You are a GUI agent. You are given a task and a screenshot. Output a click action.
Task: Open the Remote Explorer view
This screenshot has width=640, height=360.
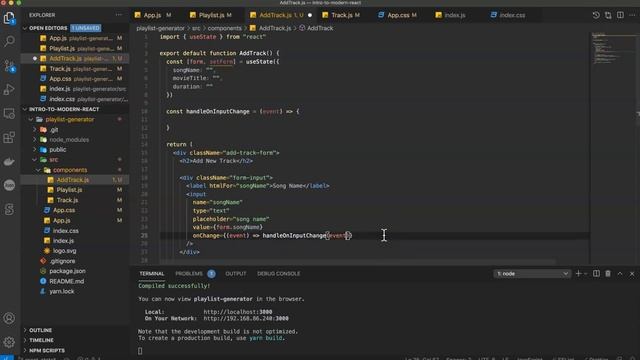pos(9,113)
